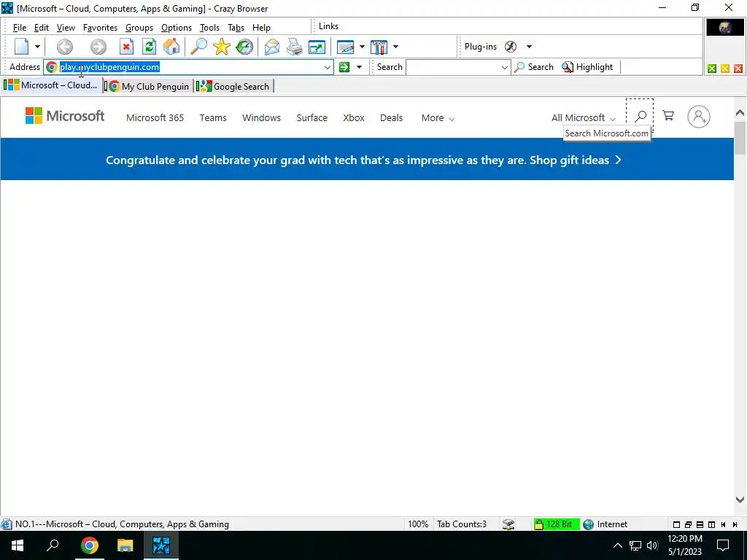Image resolution: width=747 pixels, height=560 pixels.
Task: Open History using the green clock icon
Action: pos(244,47)
